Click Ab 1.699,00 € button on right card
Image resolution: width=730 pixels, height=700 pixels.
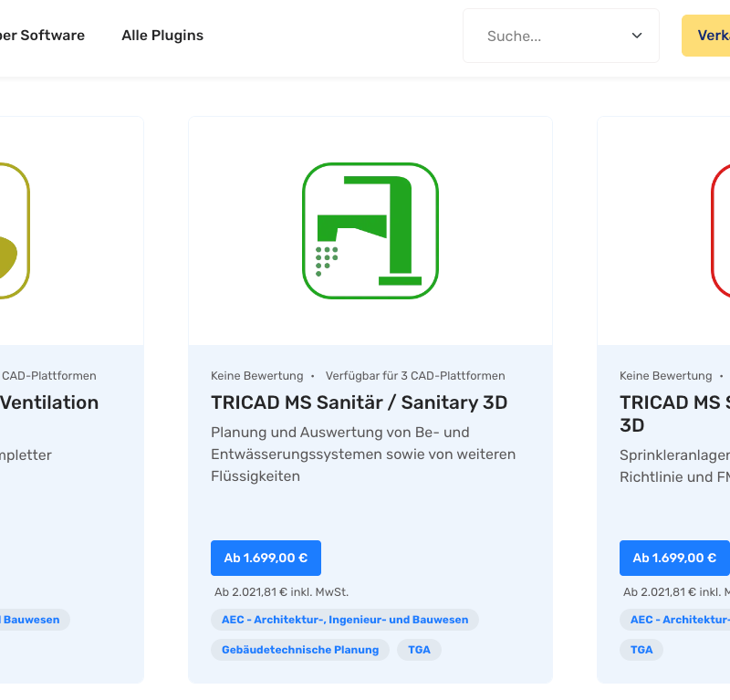(x=674, y=558)
